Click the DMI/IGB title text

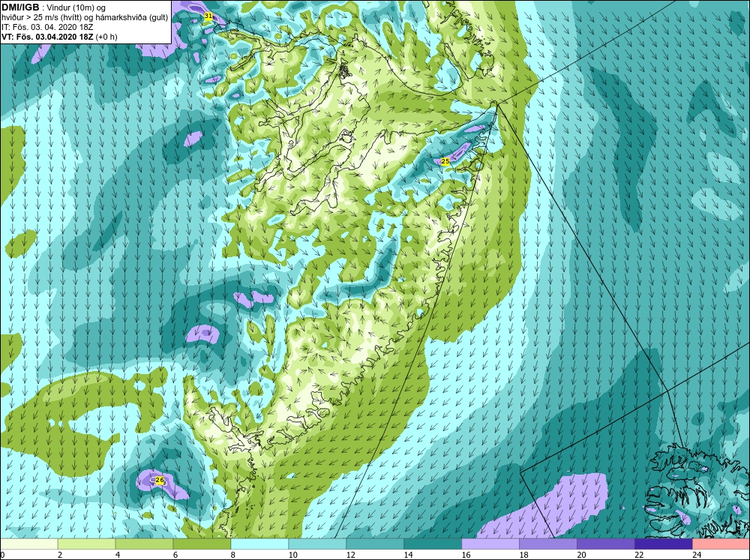tap(20, 7)
